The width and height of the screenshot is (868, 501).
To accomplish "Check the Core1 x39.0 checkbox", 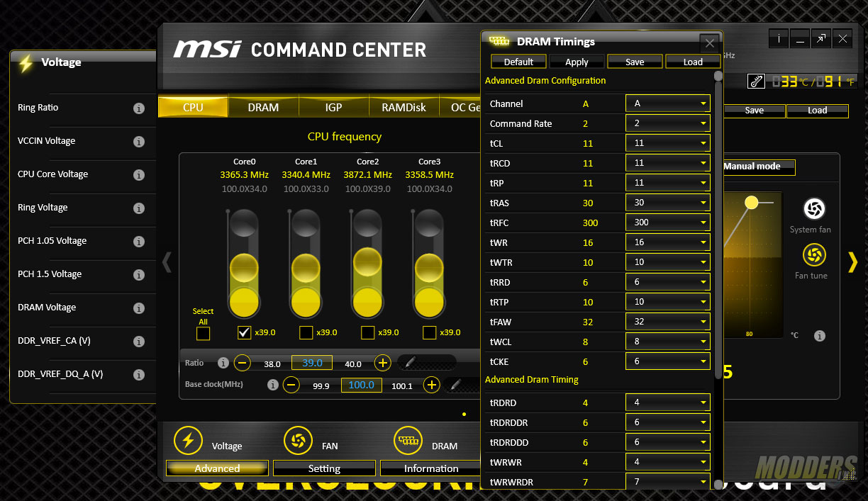I will (306, 332).
